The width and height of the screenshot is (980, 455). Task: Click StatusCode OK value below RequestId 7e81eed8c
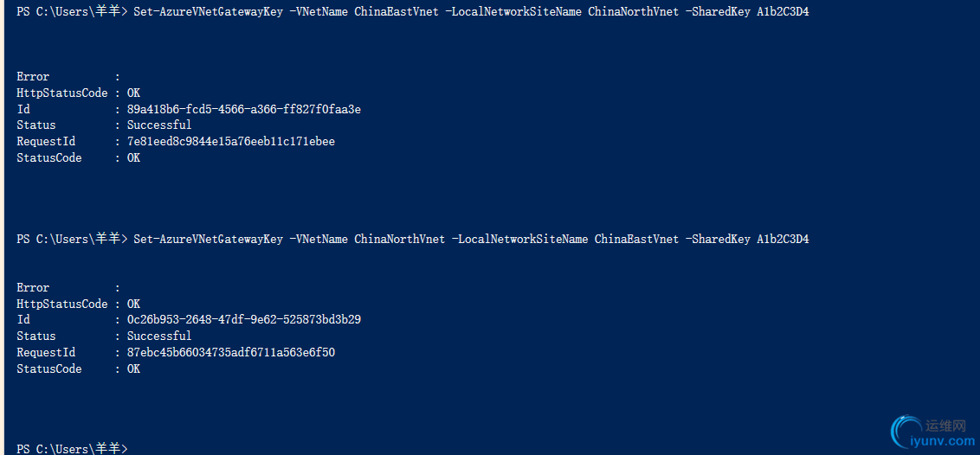point(133,157)
